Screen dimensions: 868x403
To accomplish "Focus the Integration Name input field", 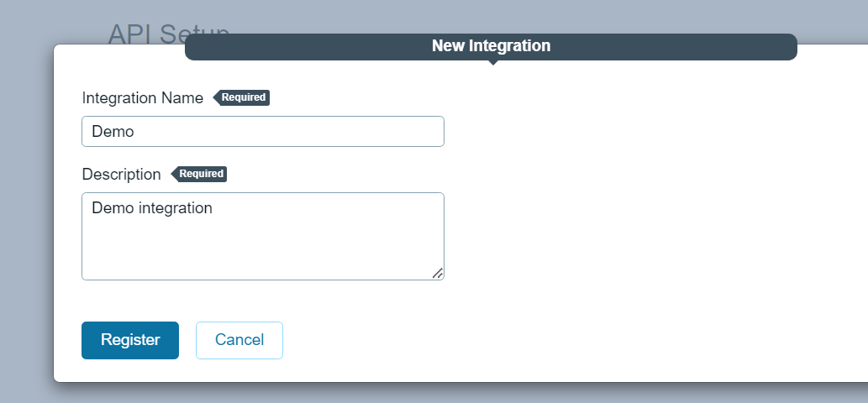I will (262, 132).
